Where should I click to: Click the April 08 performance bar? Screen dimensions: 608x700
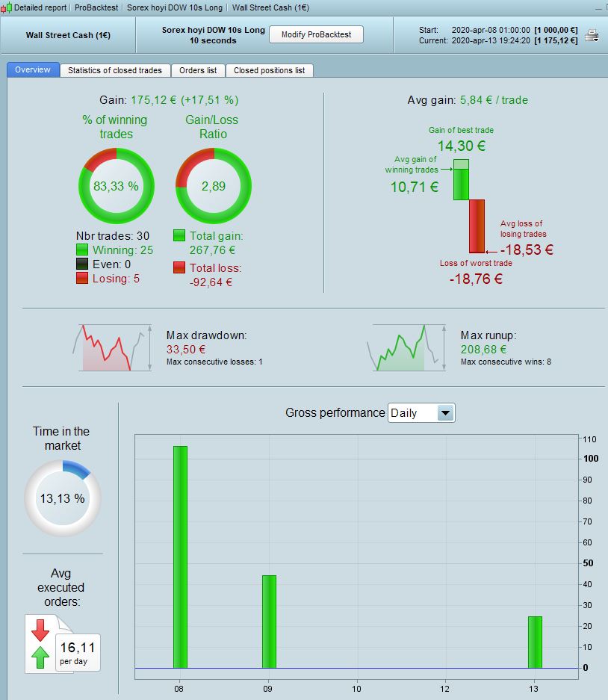pyautogui.click(x=180, y=557)
